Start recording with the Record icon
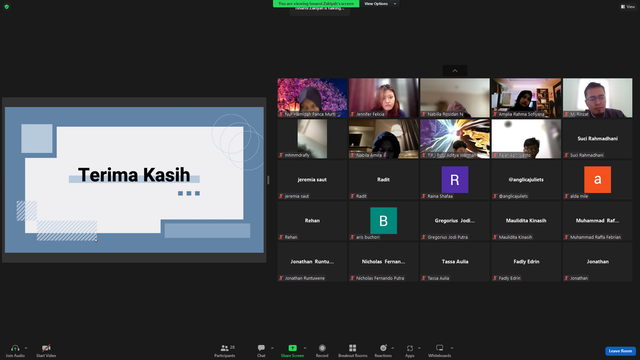Viewport: 640px width, 360px height. coord(322,348)
